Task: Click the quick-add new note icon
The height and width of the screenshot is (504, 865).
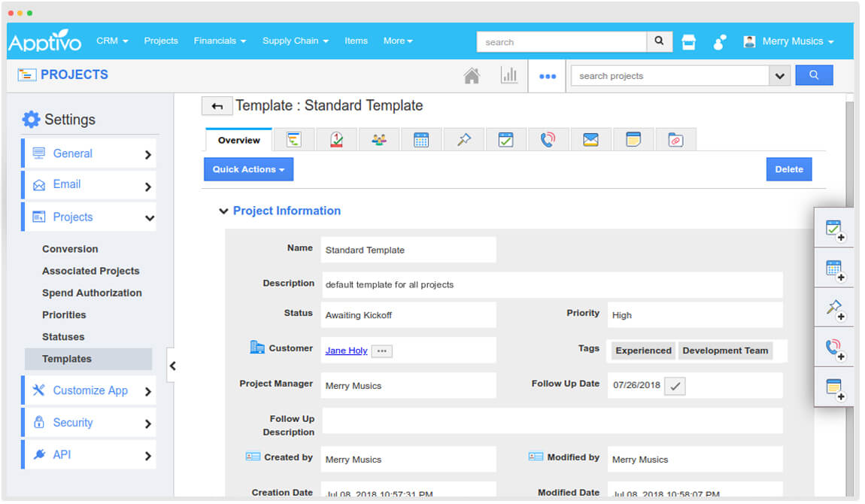Action: tap(833, 389)
